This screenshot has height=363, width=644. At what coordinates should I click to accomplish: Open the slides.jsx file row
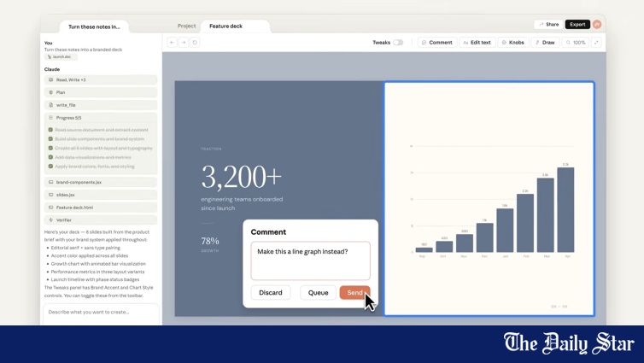point(101,195)
